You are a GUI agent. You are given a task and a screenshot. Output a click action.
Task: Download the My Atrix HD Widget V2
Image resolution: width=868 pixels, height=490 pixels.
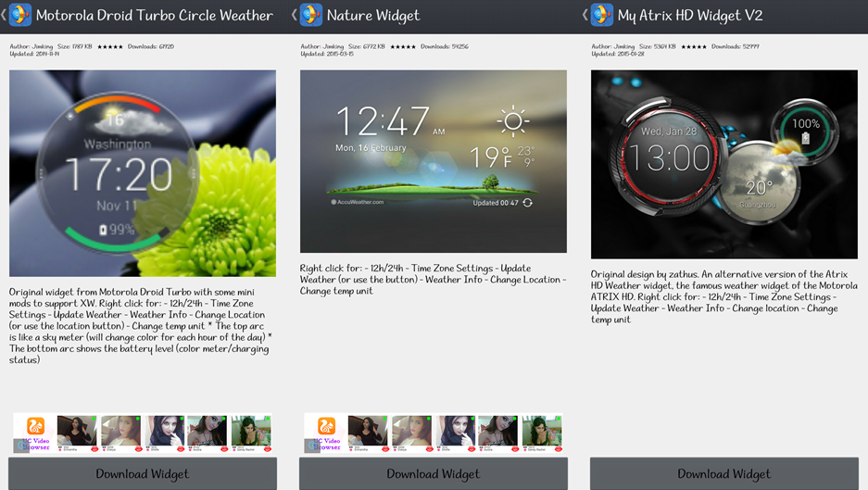pyautogui.click(x=724, y=474)
